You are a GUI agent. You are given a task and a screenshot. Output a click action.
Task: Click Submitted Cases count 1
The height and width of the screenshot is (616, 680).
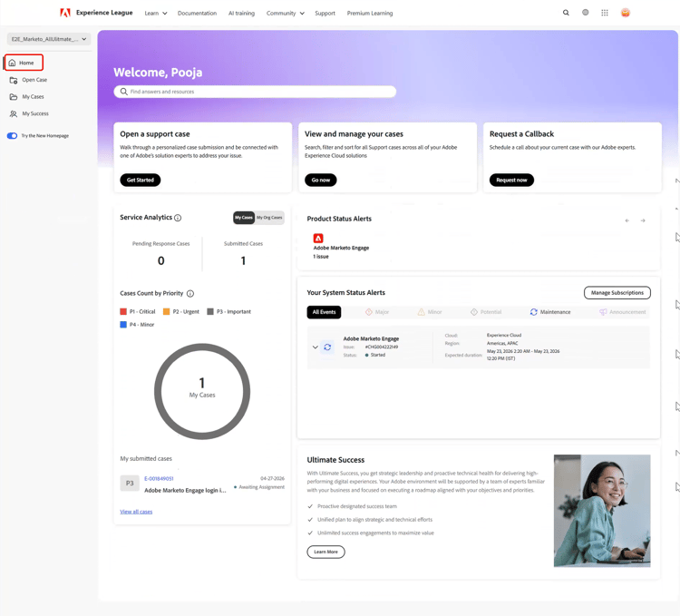[243, 260]
